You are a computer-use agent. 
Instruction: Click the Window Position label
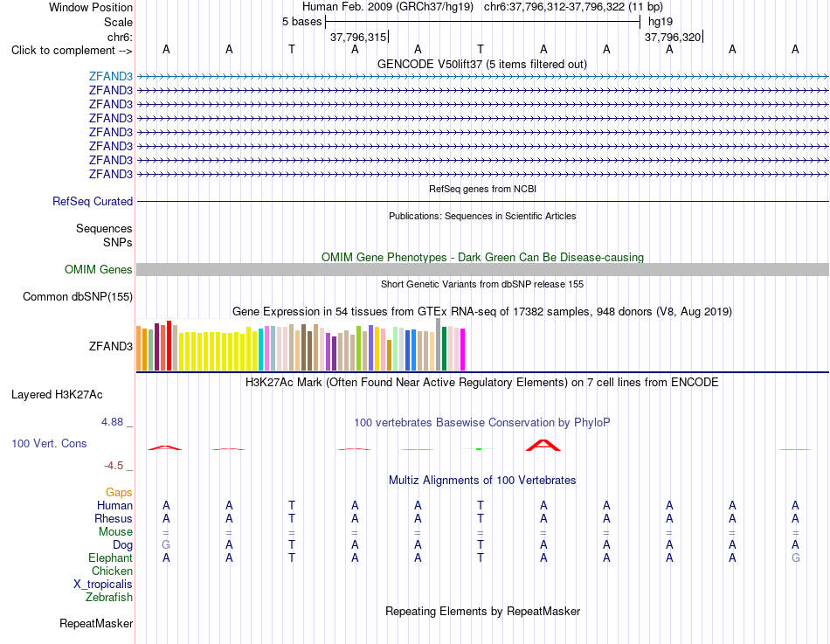(91, 7)
